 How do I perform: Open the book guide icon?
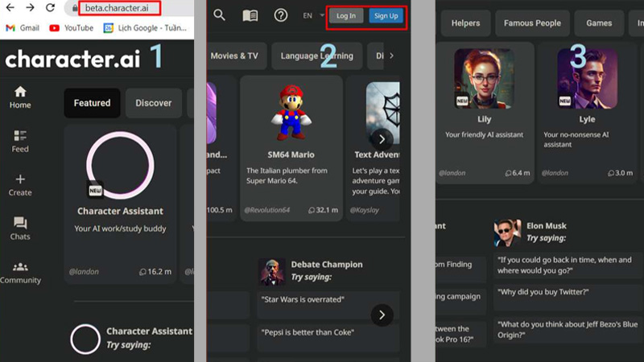tap(250, 15)
